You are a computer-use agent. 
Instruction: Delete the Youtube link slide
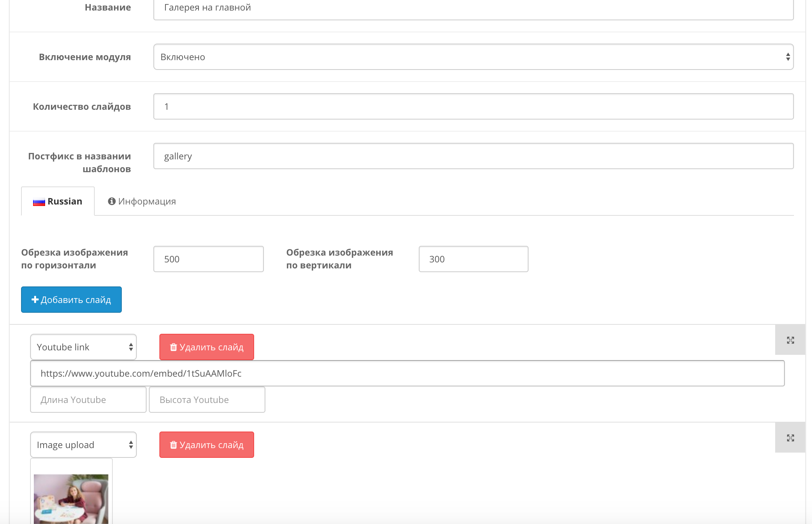click(x=206, y=347)
